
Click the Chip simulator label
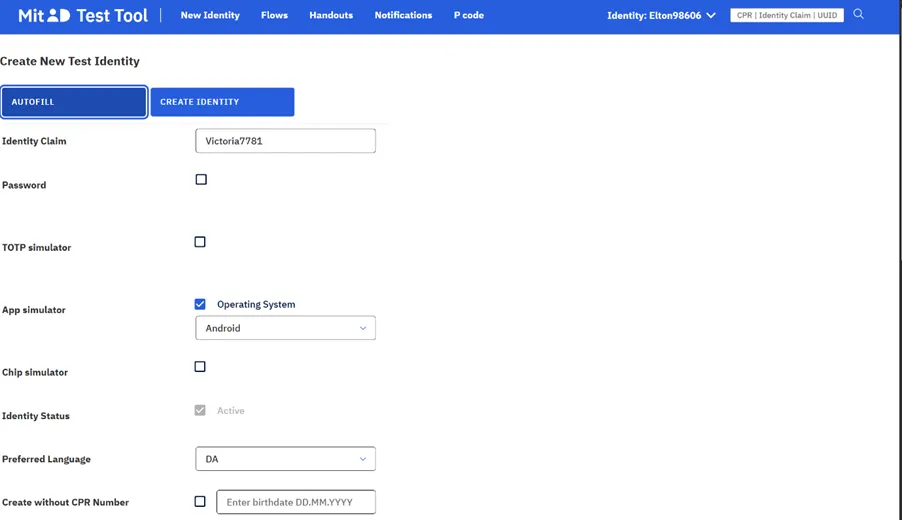[35, 372]
